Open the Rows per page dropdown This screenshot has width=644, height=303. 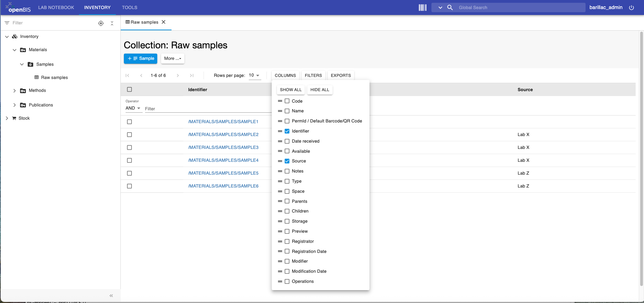click(255, 75)
